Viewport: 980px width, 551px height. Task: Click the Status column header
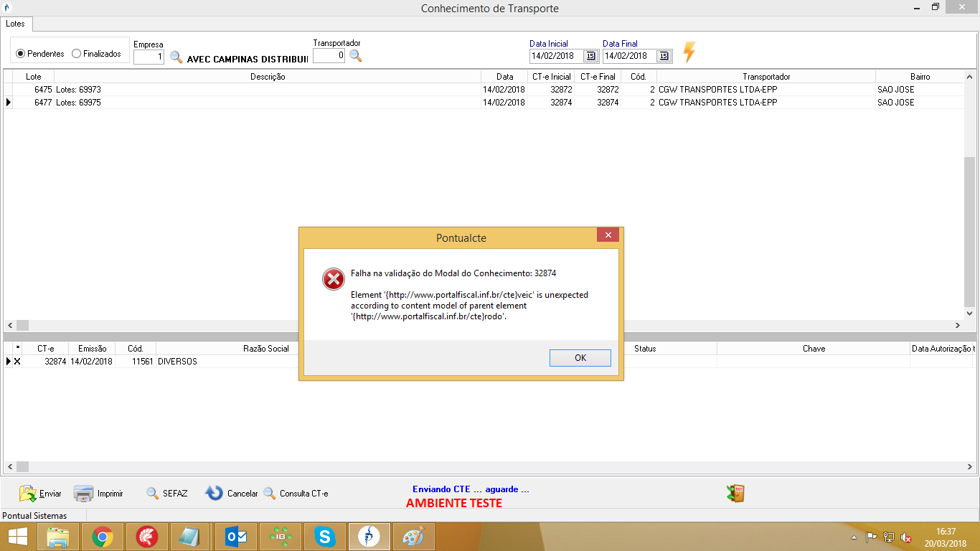tap(645, 349)
